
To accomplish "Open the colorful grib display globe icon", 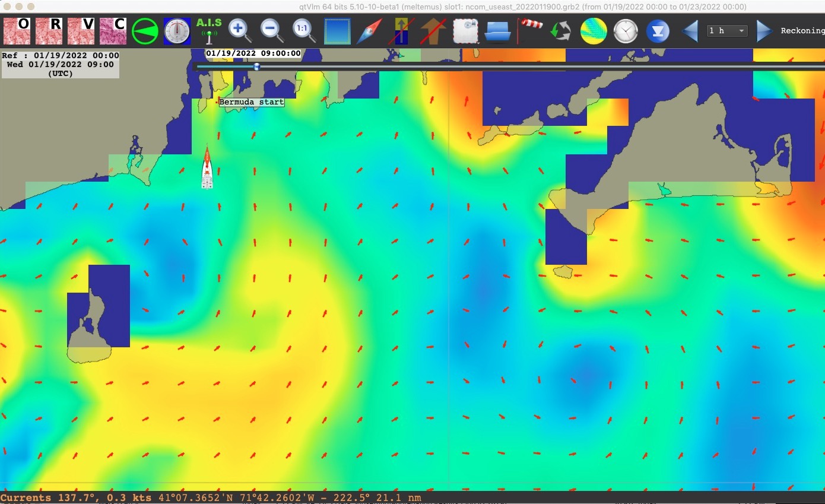I will [x=594, y=31].
